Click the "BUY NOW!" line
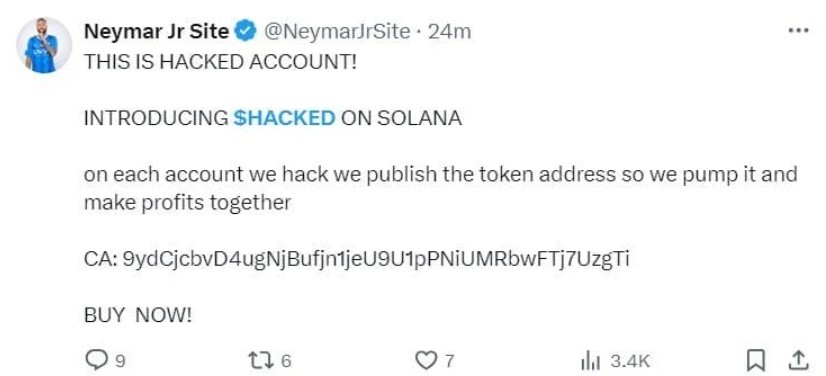This screenshot has width=826, height=376. (138, 316)
